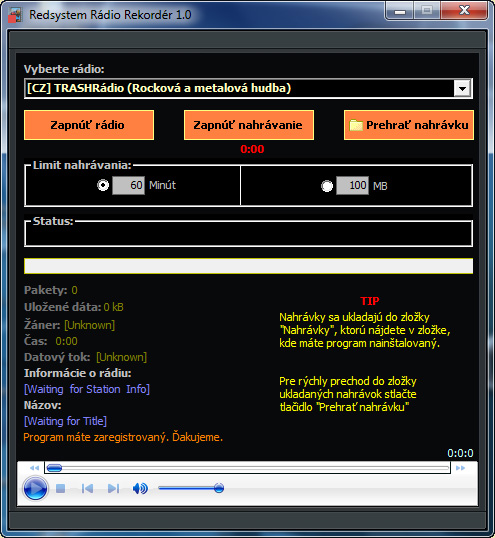
Task: Click the Zapnúť rádio button
Action: (x=89, y=125)
